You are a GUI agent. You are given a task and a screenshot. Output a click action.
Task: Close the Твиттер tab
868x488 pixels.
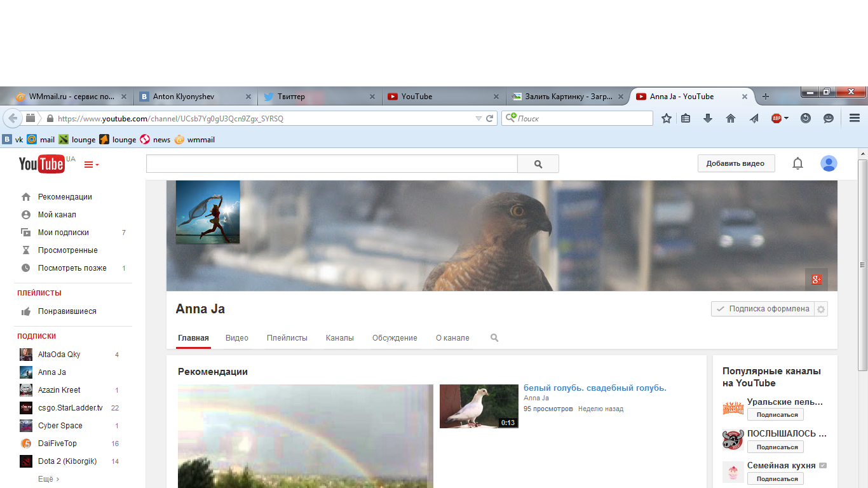372,97
